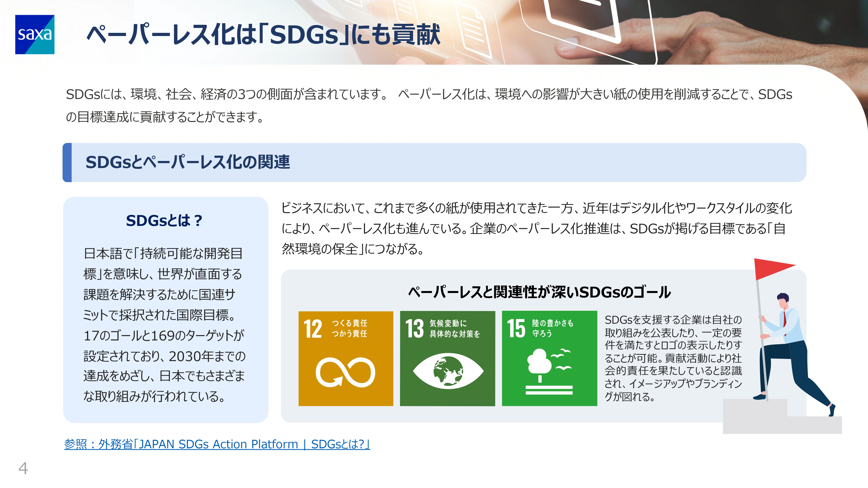Click the line 17のゴールと169のターゲットが

coord(164,335)
